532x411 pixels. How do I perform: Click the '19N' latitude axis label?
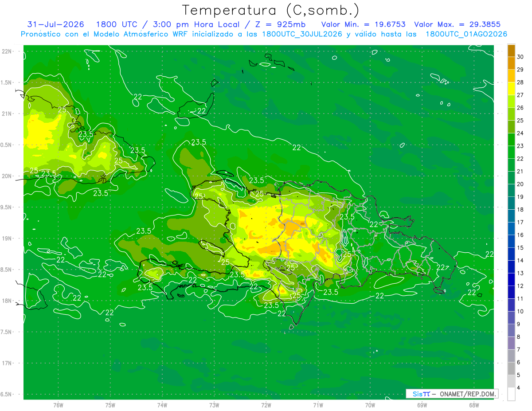click(x=7, y=238)
